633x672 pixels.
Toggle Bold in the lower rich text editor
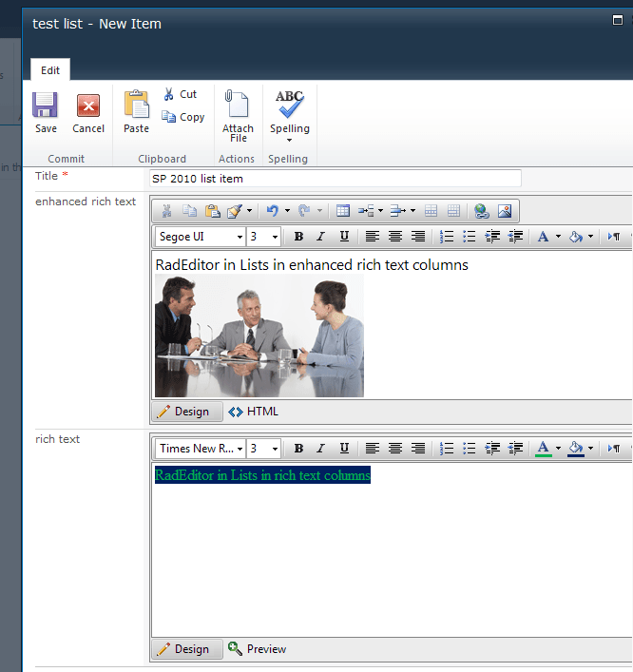298,449
